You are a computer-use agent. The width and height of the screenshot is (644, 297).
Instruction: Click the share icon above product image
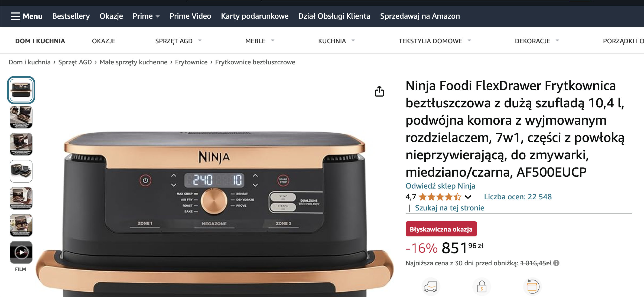(x=379, y=91)
